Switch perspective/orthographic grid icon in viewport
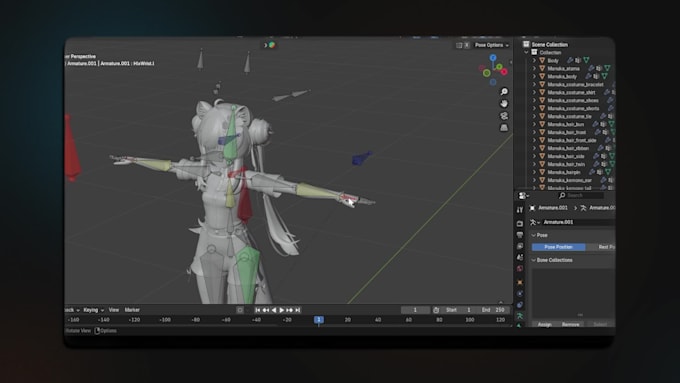Image resolution: width=680 pixels, height=383 pixels. pos(504,128)
